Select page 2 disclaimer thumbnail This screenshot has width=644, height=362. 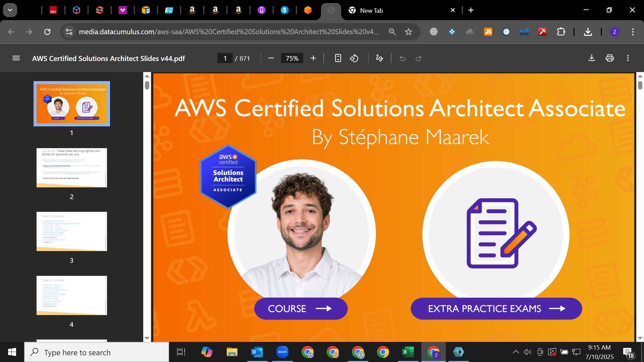[x=72, y=168]
